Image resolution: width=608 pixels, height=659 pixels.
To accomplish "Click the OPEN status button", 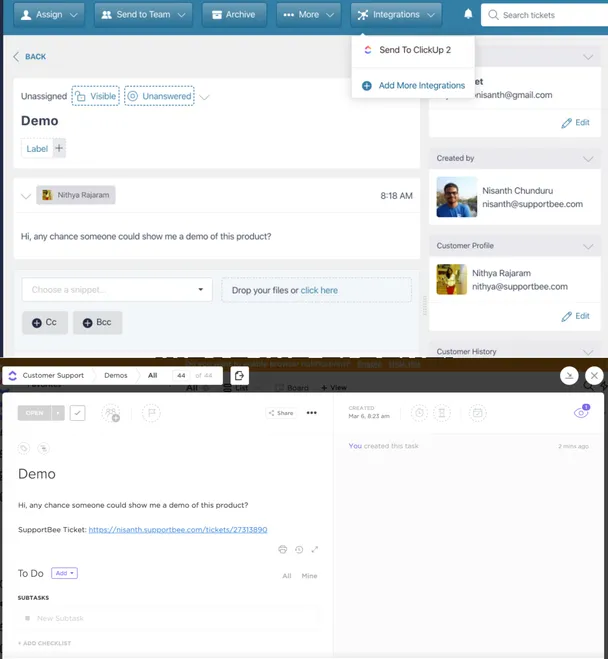I will point(34,413).
